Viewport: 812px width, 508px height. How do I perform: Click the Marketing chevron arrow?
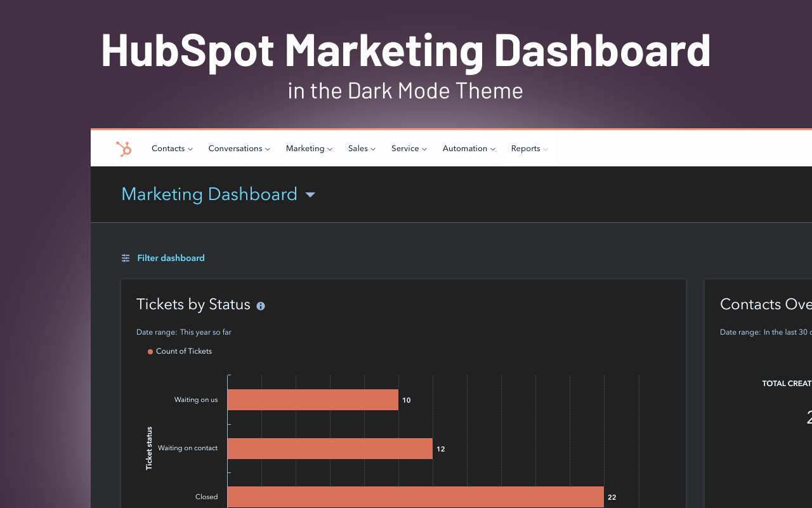(x=330, y=149)
